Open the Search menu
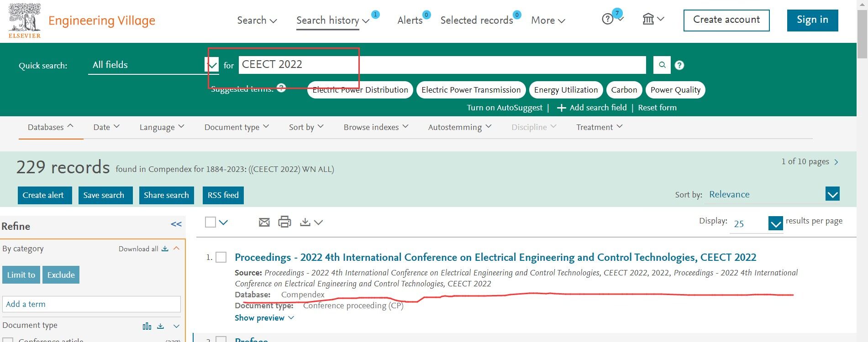This screenshot has height=342, width=868. (257, 20)
